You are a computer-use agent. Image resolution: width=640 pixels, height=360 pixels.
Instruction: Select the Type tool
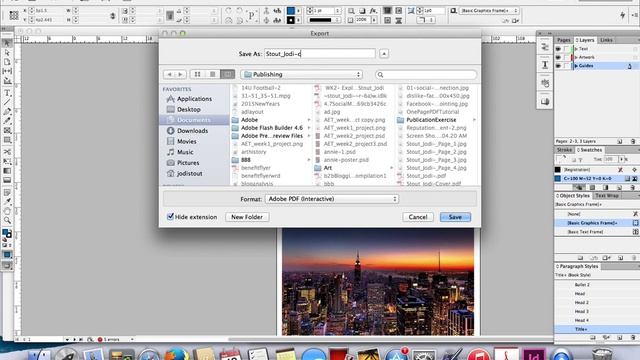click(x=7, y=93)
